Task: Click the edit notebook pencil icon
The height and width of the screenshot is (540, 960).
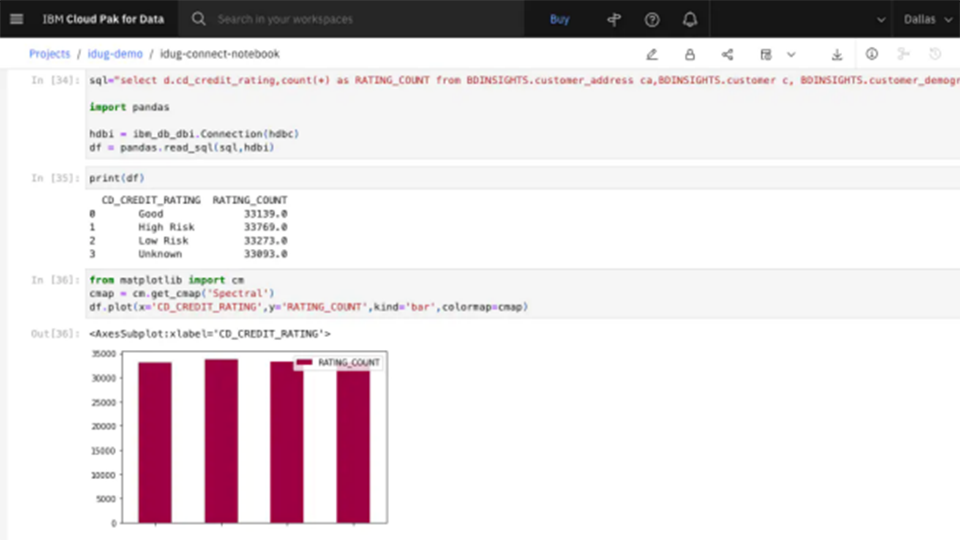Action: coord(652,54)
